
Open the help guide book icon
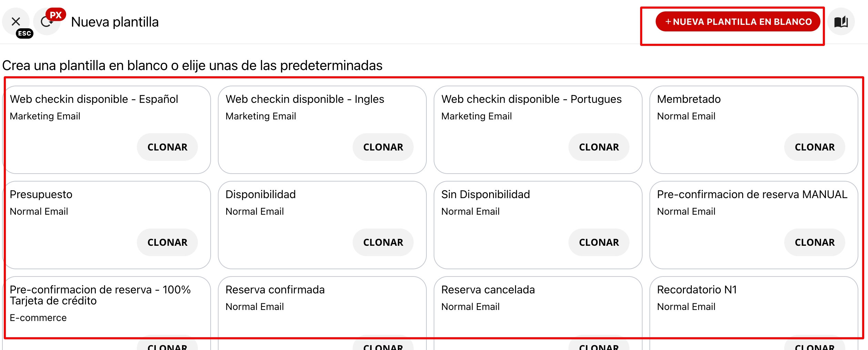pyautogui.click(x=841, y=21)
